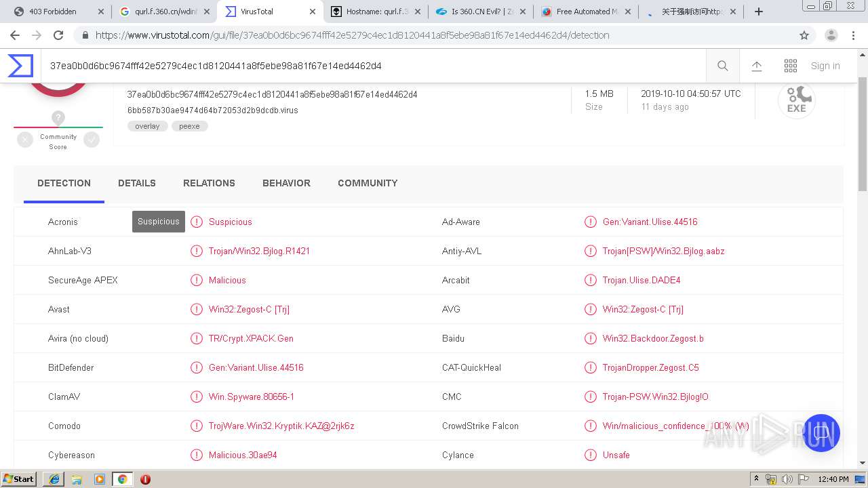Click the community score downvote icon

(x=25, y=140)
